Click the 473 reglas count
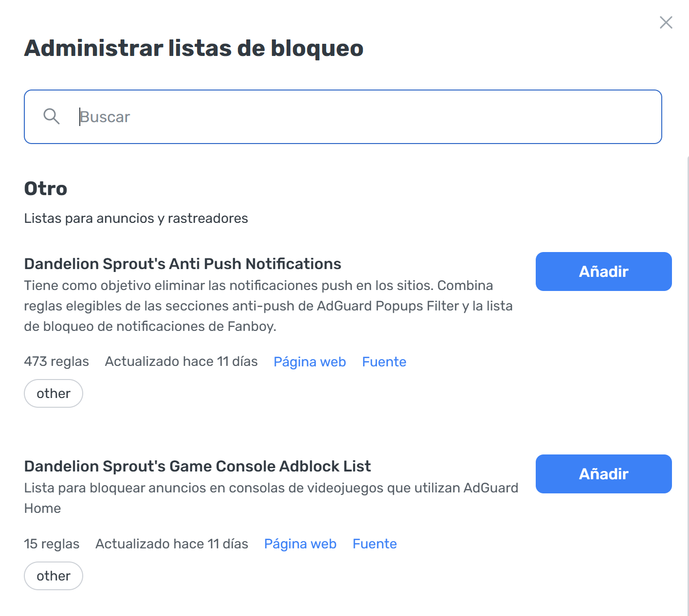689x616 pixels. tap(56, 362)
